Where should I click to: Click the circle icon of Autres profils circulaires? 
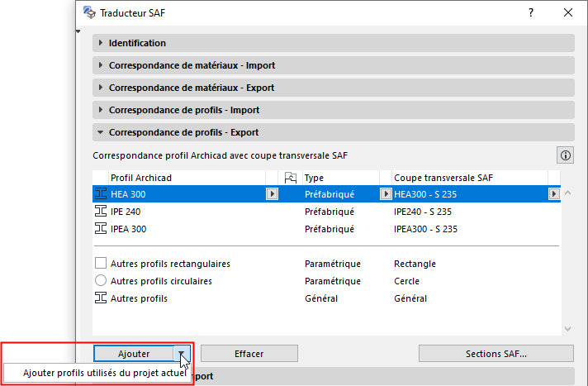pyautogui.click(x=101, y=280)
